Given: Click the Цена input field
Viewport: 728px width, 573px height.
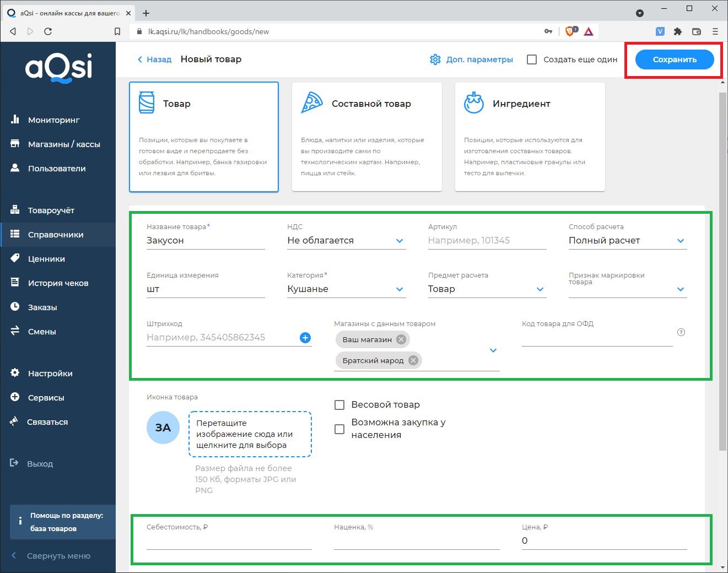Looking at the screenshot, I should click(605, 541).
